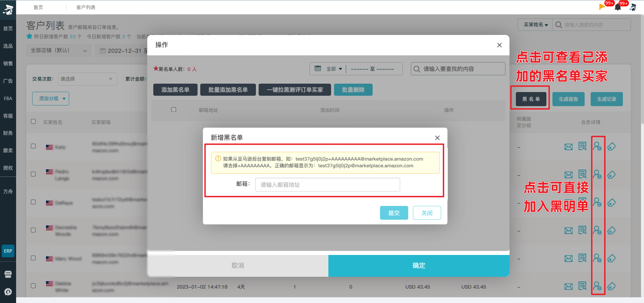This screenshot has height=303, width=644.
Task: Tick the select-all checkbox beside 买家姓名
Action: tap(33, 121)
